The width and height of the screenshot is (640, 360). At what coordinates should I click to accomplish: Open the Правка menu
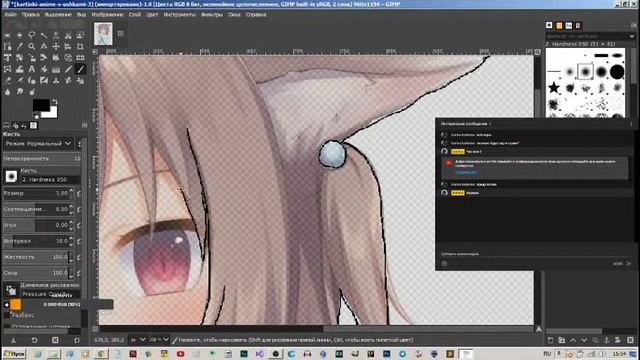click(x=31, y=14)
